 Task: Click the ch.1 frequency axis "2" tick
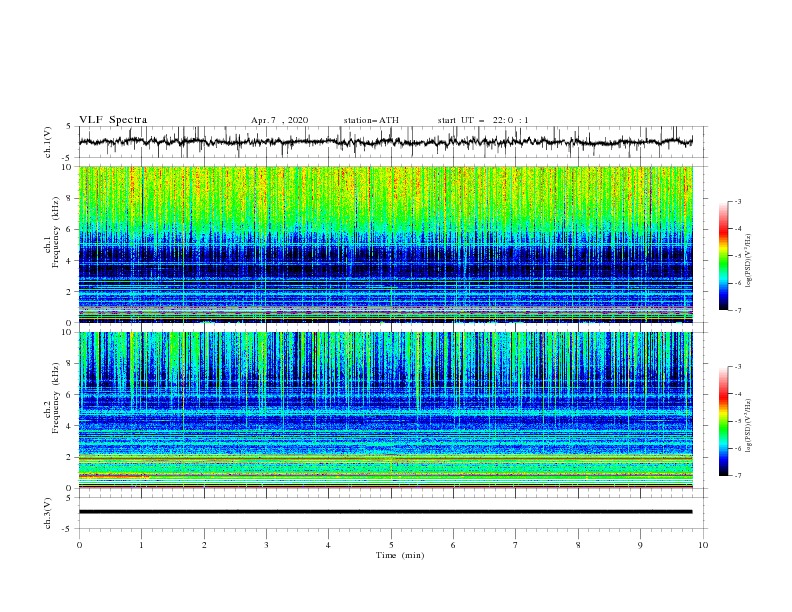[70, 291]
